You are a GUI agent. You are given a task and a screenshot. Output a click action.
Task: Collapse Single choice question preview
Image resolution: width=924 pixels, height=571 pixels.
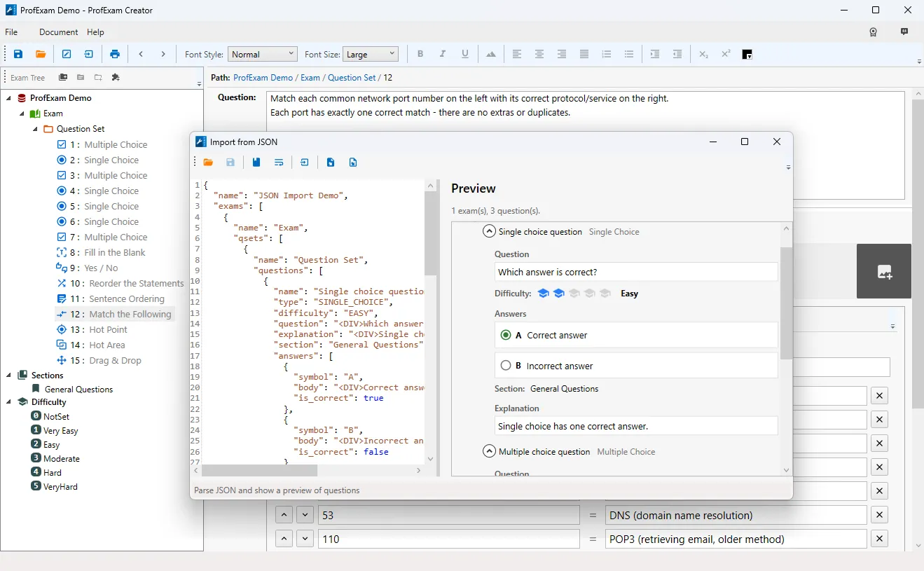click(490, 231)
